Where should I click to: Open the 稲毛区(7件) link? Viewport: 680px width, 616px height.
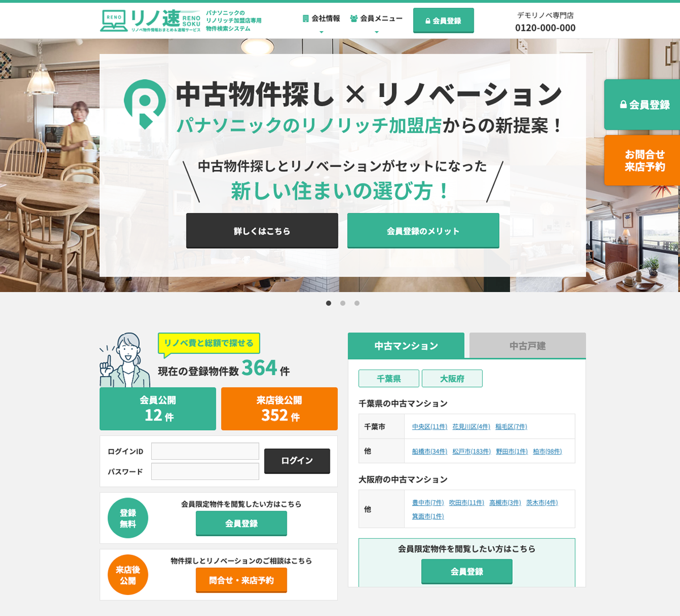click(511, 427)
